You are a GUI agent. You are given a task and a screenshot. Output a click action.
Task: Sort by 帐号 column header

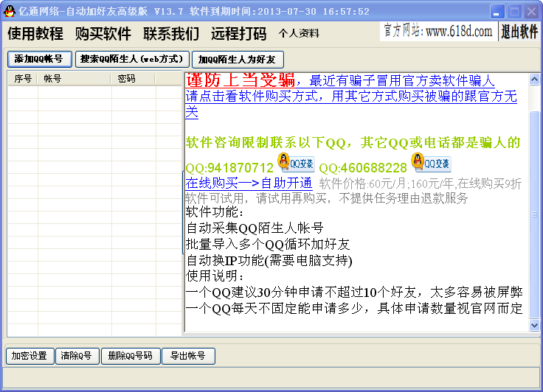[75, 79]
